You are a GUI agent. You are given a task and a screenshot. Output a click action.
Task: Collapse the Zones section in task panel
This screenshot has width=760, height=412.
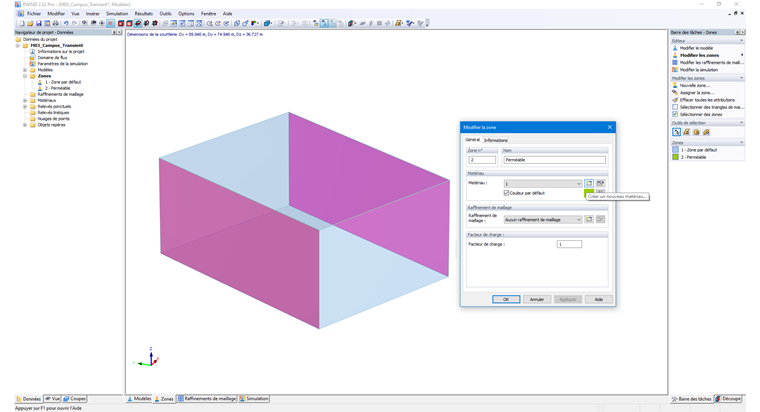(x=707, y=143)
